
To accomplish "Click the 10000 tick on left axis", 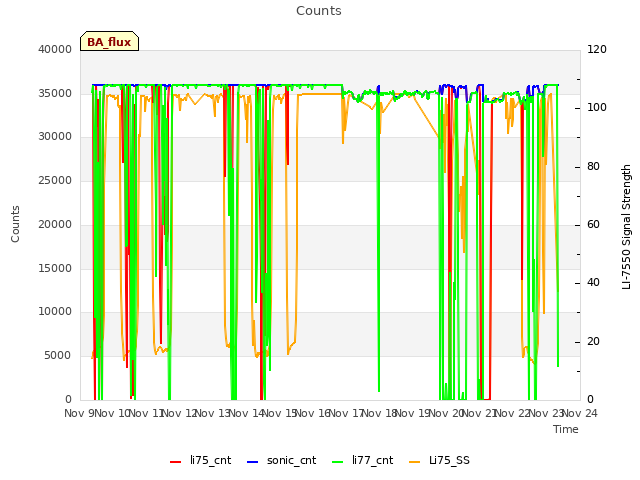I will click(x=55, y=311).
